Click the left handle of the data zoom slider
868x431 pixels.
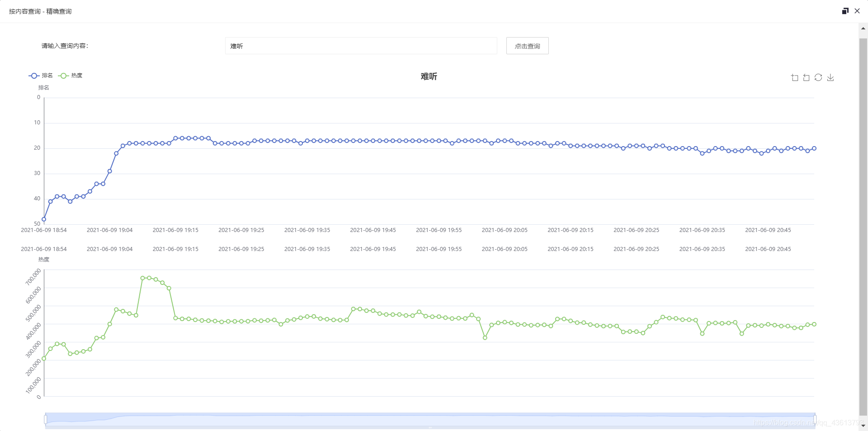[x=46, y=420]
